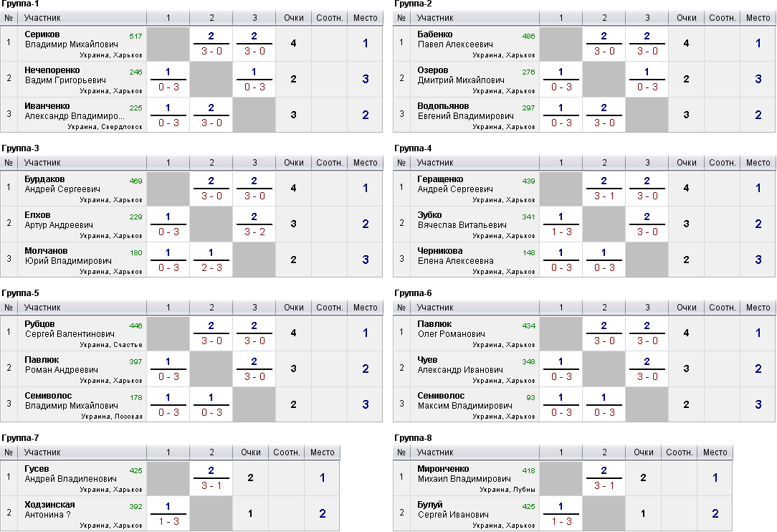777x532 pixels.
Task: Open Геращенко Андрей Сергеевич profile
Action: (455, 184)
